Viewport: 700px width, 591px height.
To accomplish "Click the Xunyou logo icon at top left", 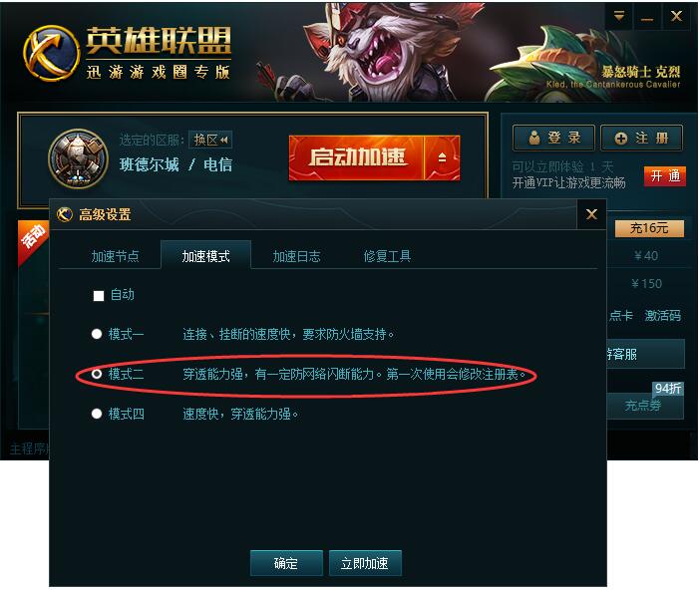I will (51, 53).
